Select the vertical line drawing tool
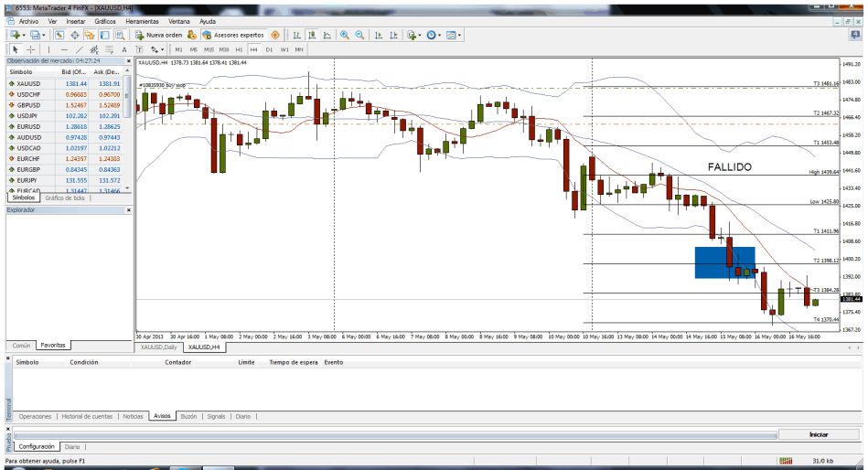The height and width of the screenshot is (470, 868). point(48,49)
